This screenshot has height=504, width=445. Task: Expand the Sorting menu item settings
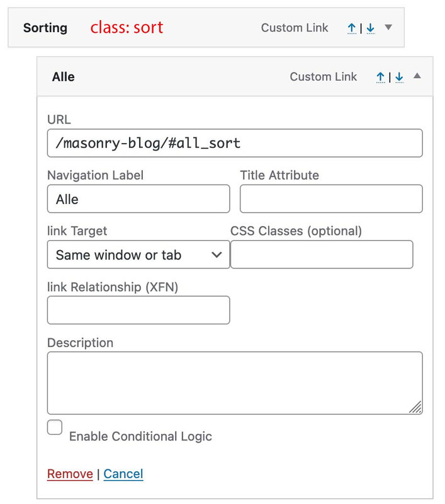[388, 27]
